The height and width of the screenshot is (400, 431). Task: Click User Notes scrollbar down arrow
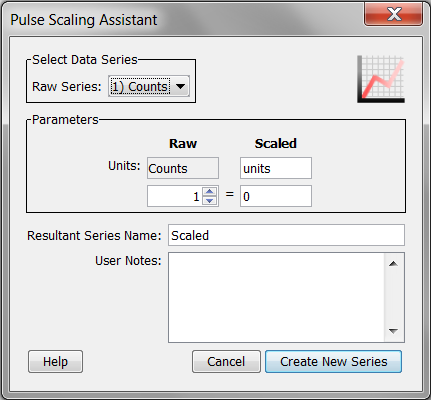393,331
